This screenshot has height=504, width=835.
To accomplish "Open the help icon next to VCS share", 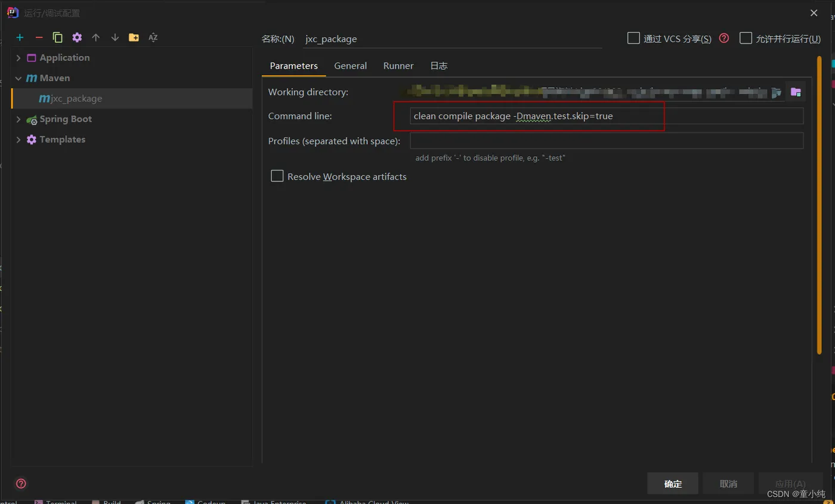I will click(724, 38).
